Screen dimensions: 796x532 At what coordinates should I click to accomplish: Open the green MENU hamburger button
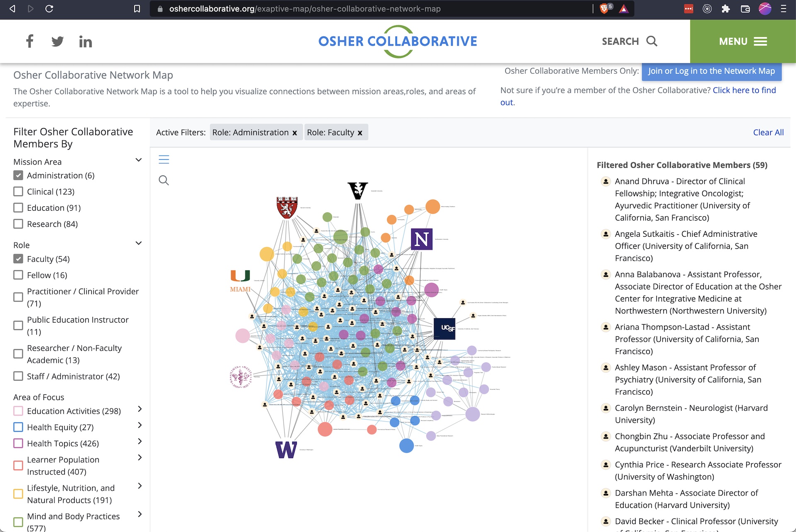click(743, 41)
